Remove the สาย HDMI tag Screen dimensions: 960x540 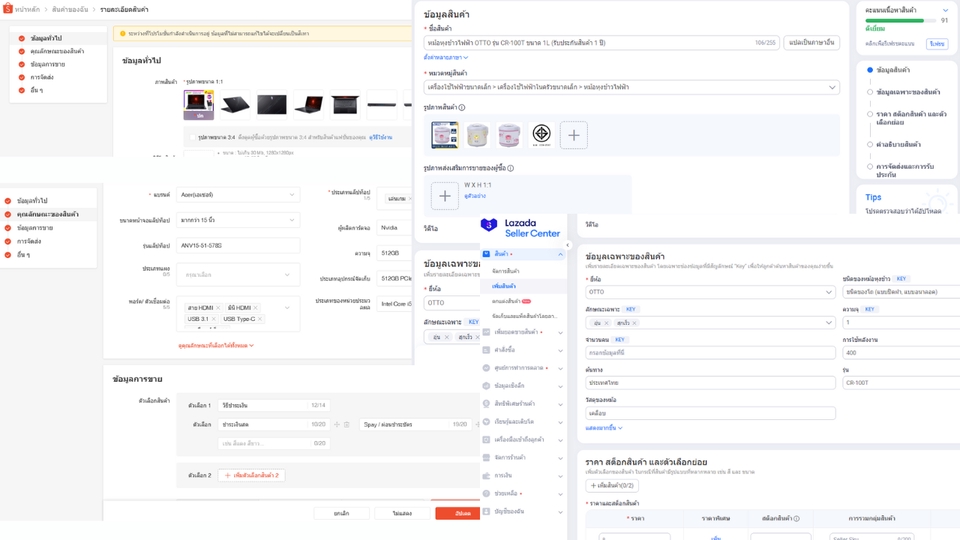coord(218,307)
